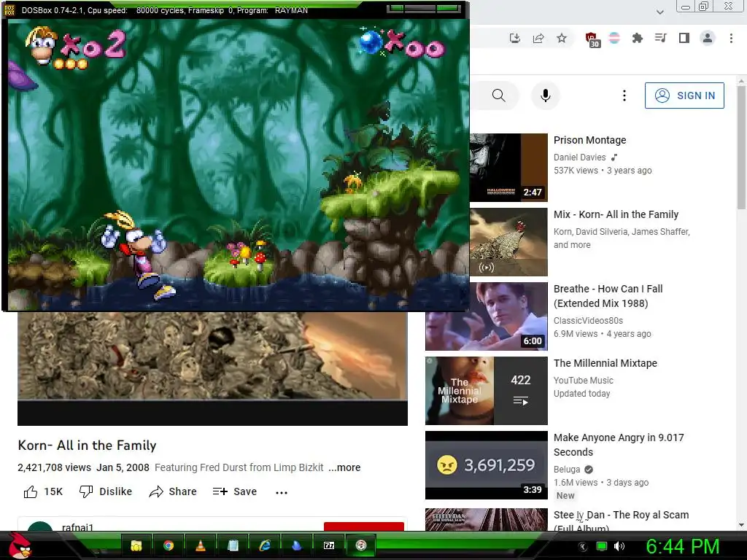Open 7-Zip from the taskbar
The height and width of the screenshot is (560, 747).
[329, 545]
